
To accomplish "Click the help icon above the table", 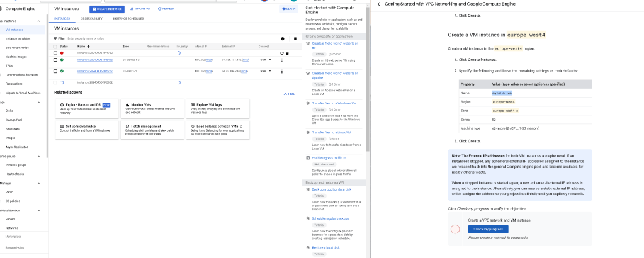I will click(283, 38).
